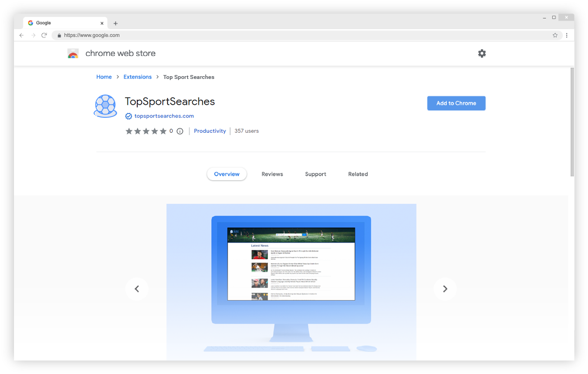
Task: Click the settings gear icon
Action: click(x=481, y=53)
